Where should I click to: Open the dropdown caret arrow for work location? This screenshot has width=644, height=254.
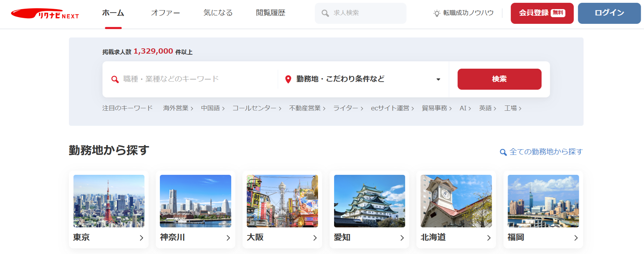point(438,79)
